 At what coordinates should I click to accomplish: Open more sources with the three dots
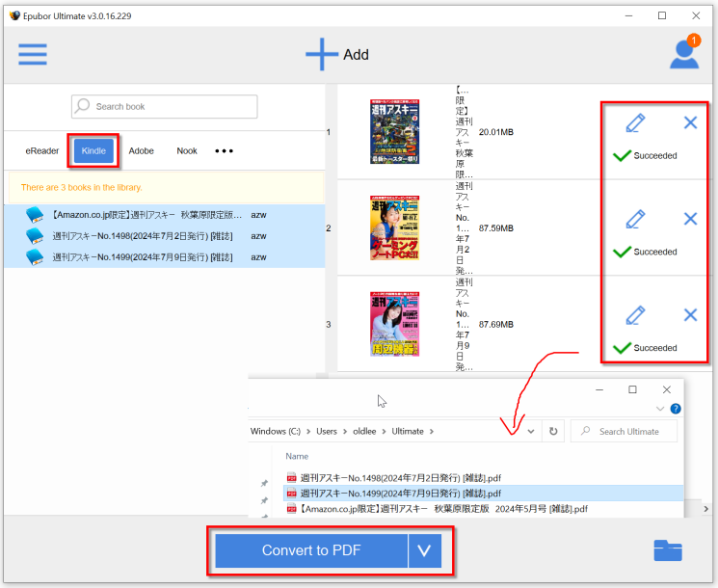(x=224, y=150)
